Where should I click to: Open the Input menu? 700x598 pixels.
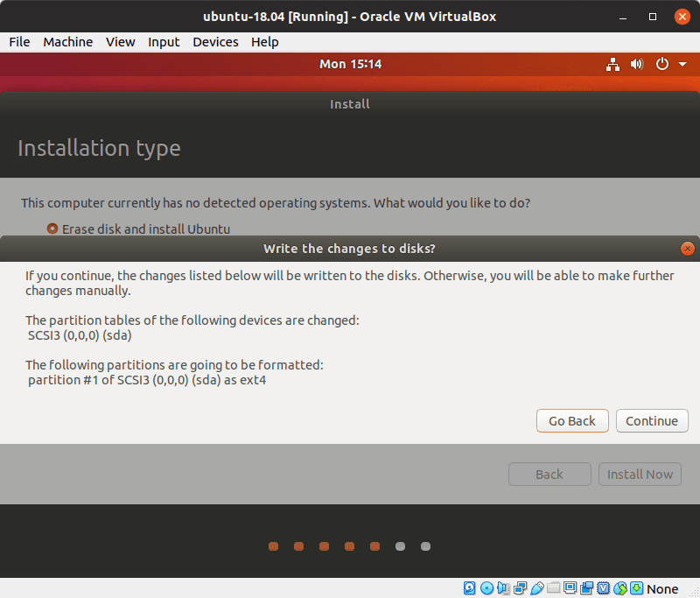point(164,42)
